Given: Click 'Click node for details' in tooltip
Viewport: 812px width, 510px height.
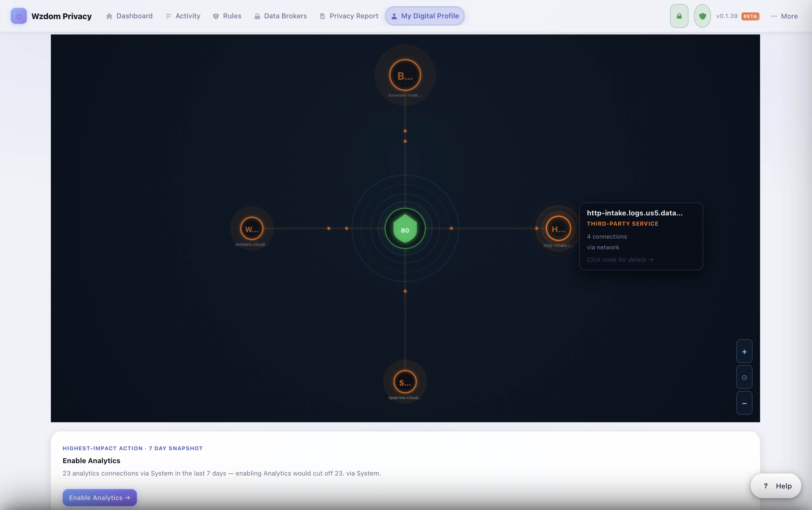Looking at the screenshot, I should [620, 259].
